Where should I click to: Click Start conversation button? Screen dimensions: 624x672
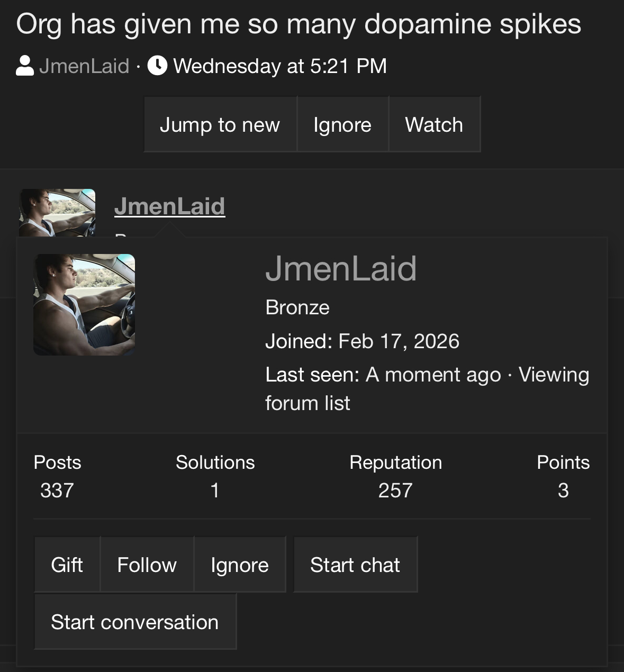point(135,622)
